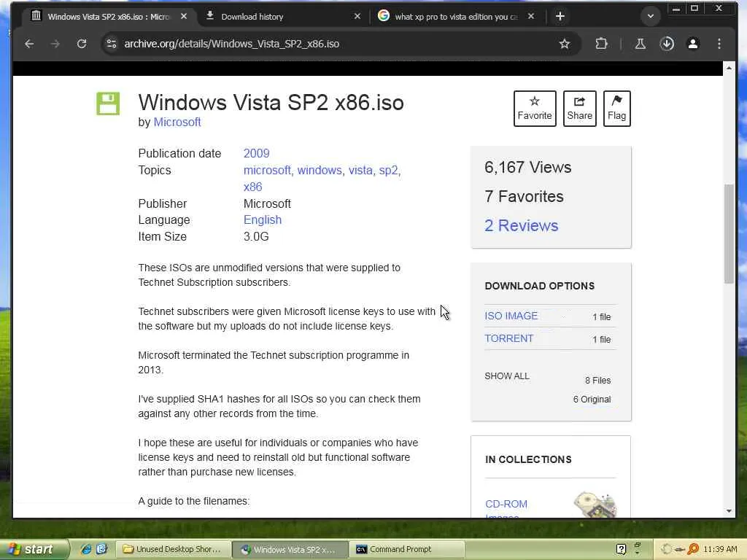Screen dimensions: 747x560
Task: Click the taskbar clock showing 11:39 AM
Action: [720, 550]
